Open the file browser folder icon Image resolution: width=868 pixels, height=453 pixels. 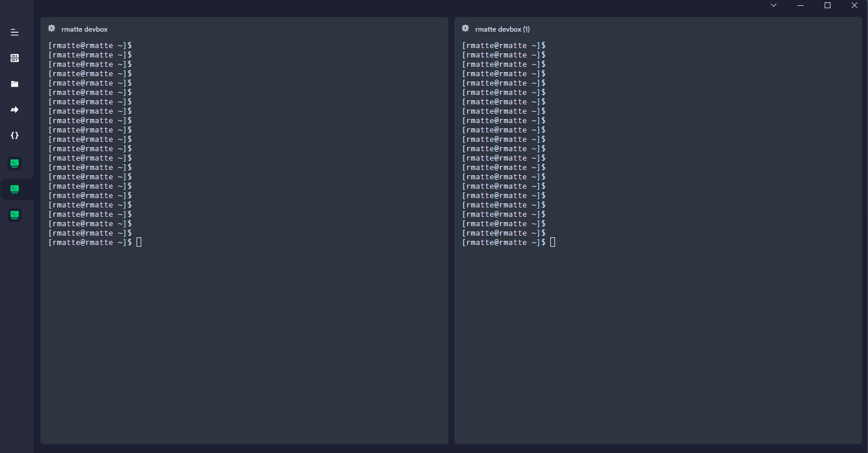pyautogui.click(x=15, y=84)
